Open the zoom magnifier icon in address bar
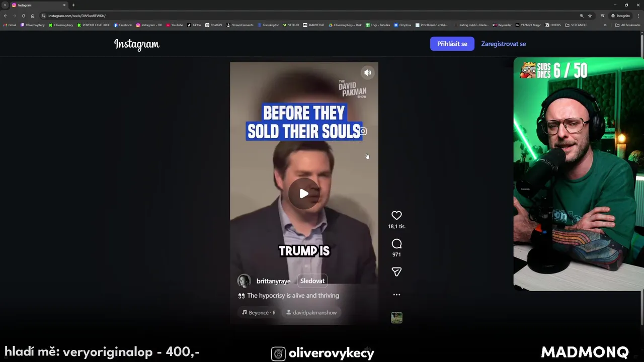The image size is (644, 362). 582,16
